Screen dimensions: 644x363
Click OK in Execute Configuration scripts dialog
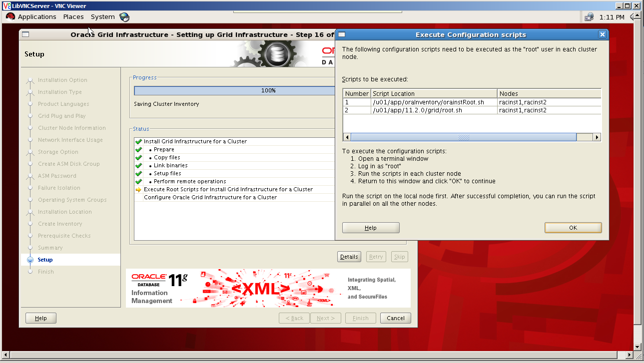(573, 228)
